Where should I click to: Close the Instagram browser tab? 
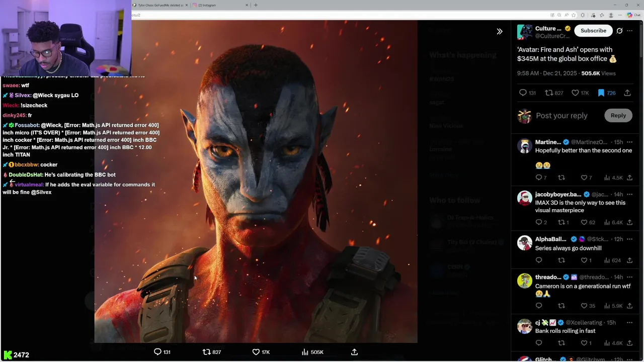coord(247,5)
